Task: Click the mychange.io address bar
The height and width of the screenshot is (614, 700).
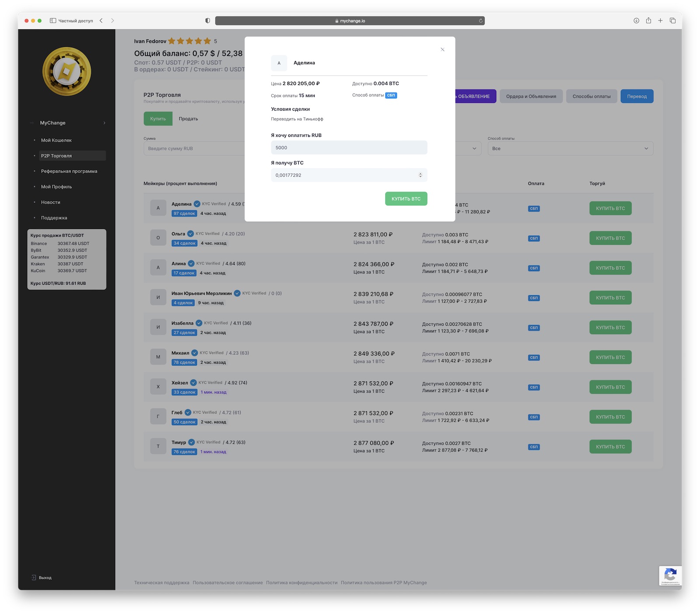Action: (350, 21)
